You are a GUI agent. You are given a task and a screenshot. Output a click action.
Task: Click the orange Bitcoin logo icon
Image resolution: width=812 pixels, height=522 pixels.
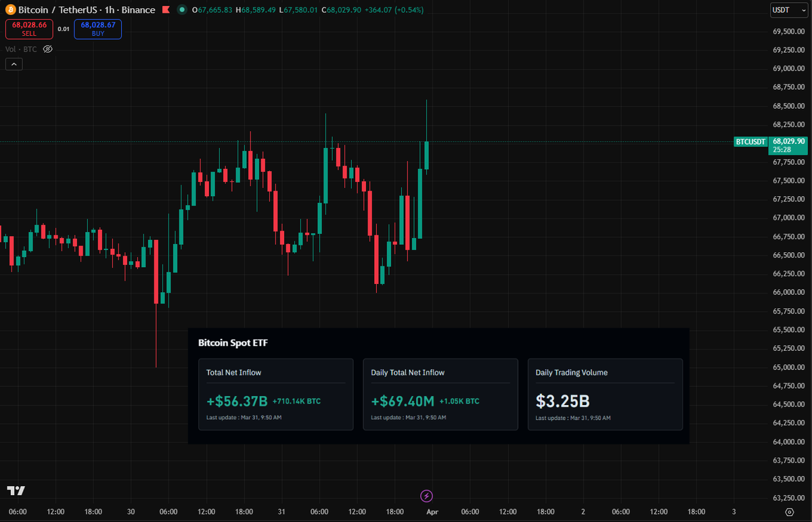(9, 10)
